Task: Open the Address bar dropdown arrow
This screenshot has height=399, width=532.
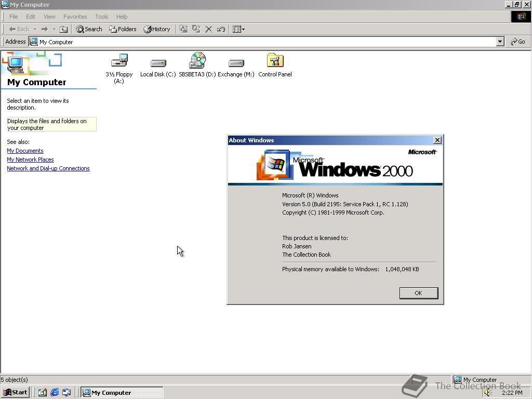Action: click(500, 42)
